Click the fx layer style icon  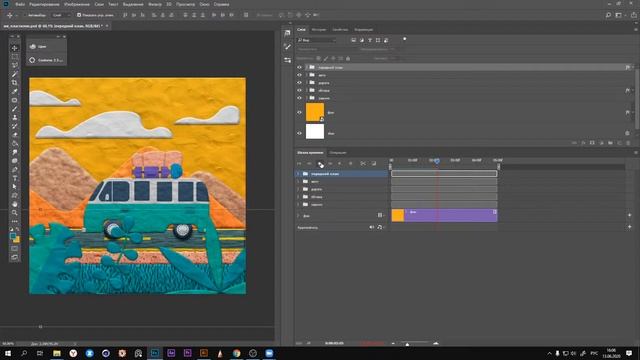(x=583, y=143)
